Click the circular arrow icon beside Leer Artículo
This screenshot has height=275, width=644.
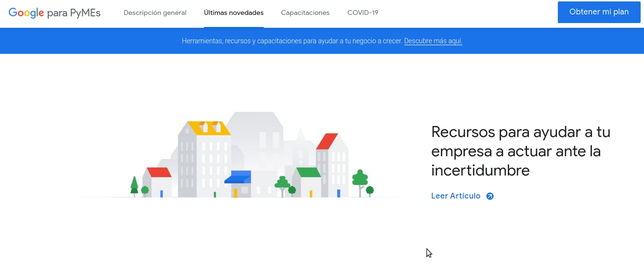(489, 196)
